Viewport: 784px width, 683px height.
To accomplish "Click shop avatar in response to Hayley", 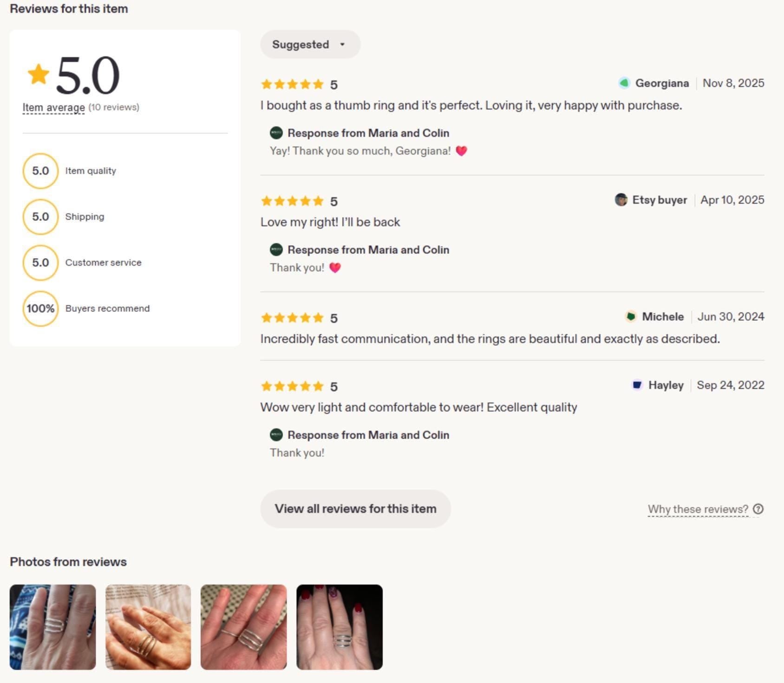I will click(276, 435).
